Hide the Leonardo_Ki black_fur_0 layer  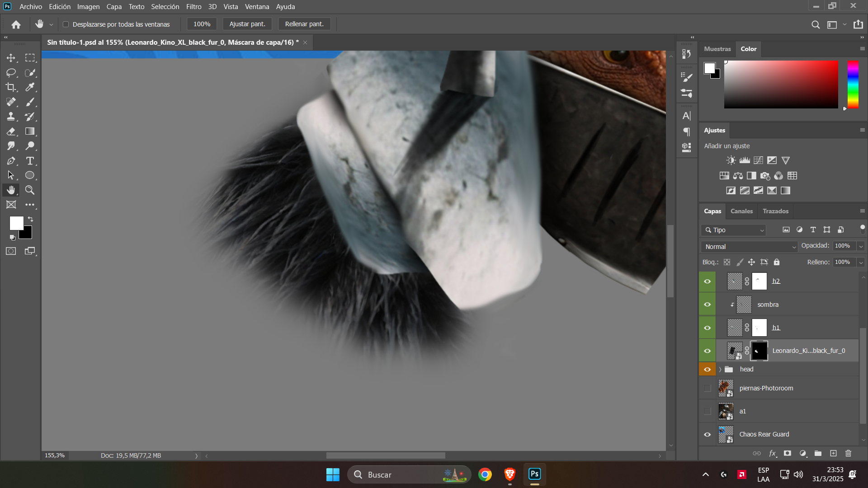click(x=708, y=351)
